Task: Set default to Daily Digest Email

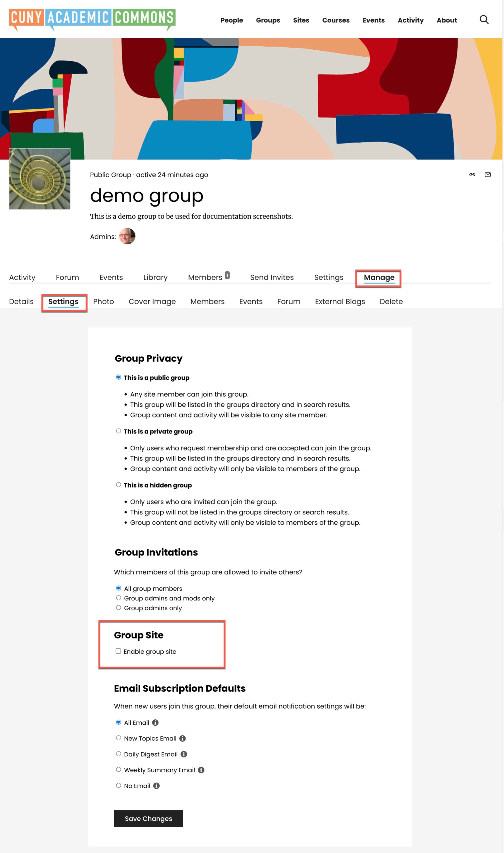Action: [x=119, y=754]
